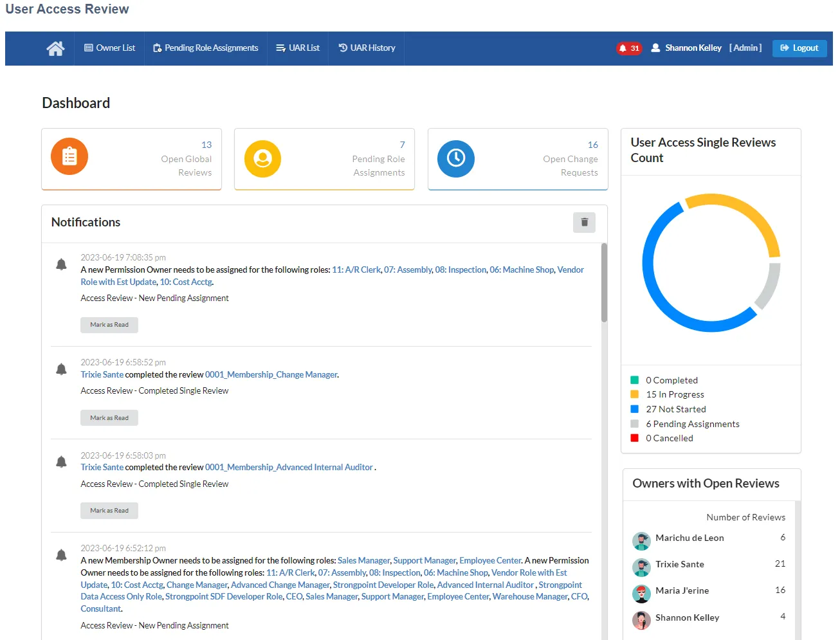The width and height of the screenshot is (840, 640).
Task: Open Pending Role Assignments in navbar
Action: click(x=205, y=48)
